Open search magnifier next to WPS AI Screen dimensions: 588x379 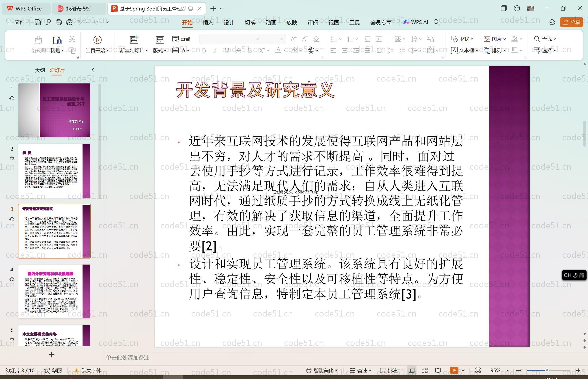click(437, 22)
